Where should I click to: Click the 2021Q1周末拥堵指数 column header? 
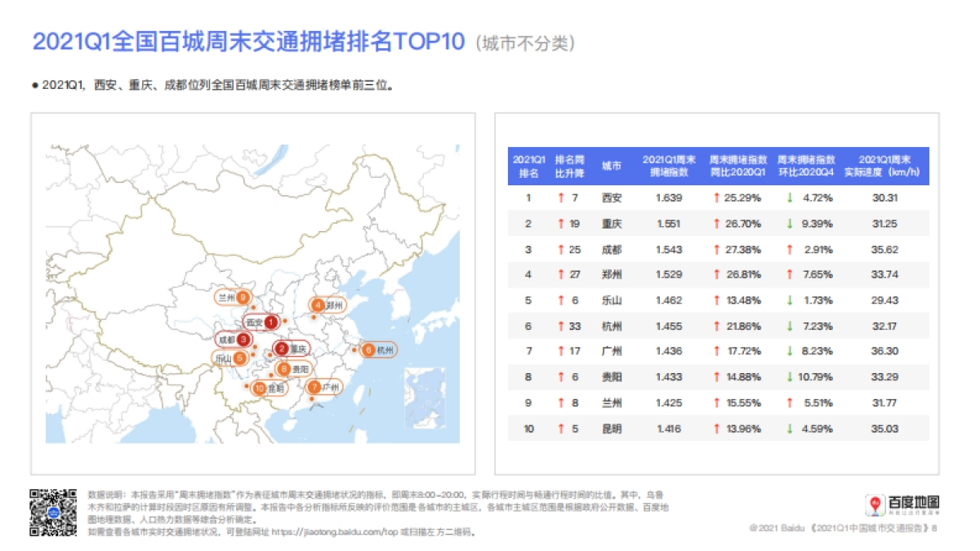pyautogui.click(x=670, y=167)
